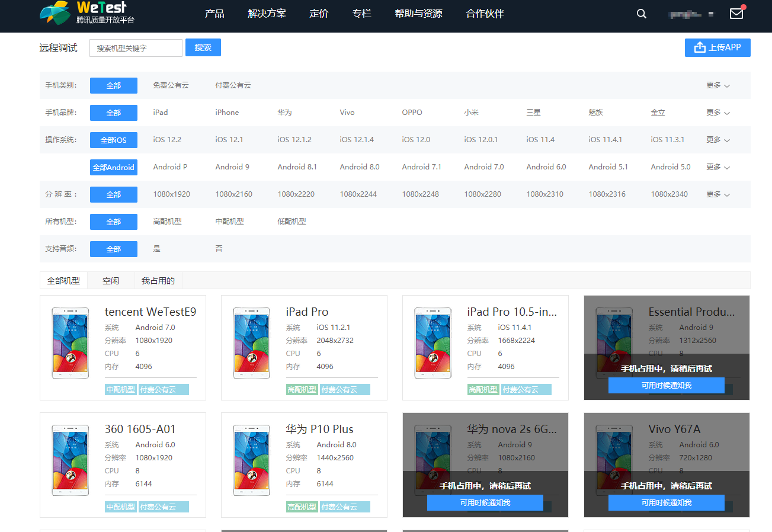772x532 pixels.
Task: Filter by Android 8.1
Action: (297, 167)
